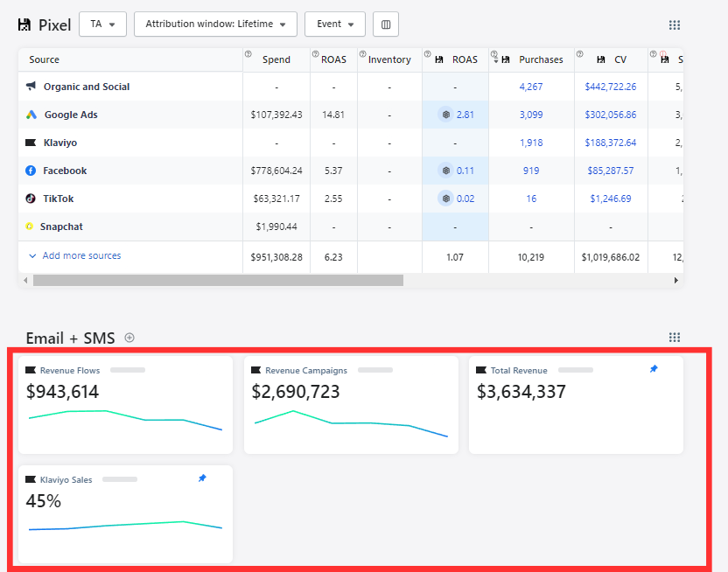The image size is (728, 572).
Task: Click Snapchat logo icon
Action: point(29,227)
